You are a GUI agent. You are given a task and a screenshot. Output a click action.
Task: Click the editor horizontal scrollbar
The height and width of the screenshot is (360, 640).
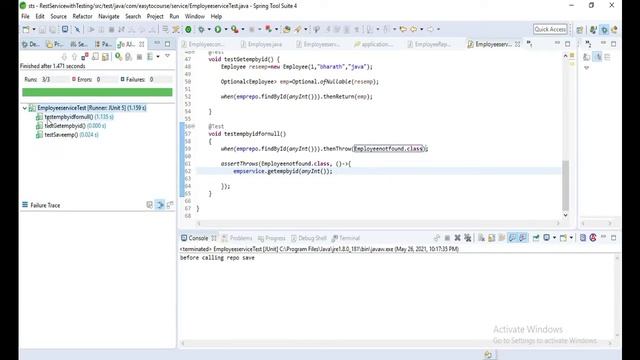coord(378,223)
